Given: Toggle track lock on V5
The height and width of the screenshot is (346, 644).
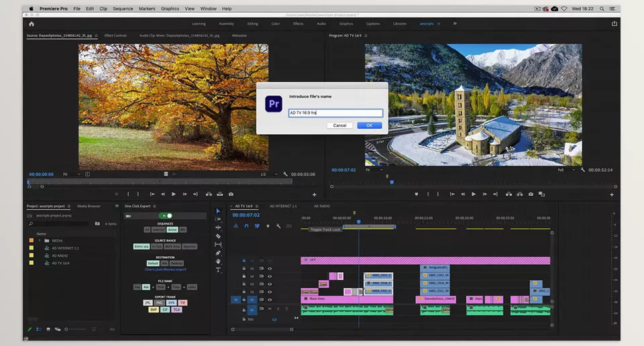Looking at the screenshot, I should click(x=244, y=268).
